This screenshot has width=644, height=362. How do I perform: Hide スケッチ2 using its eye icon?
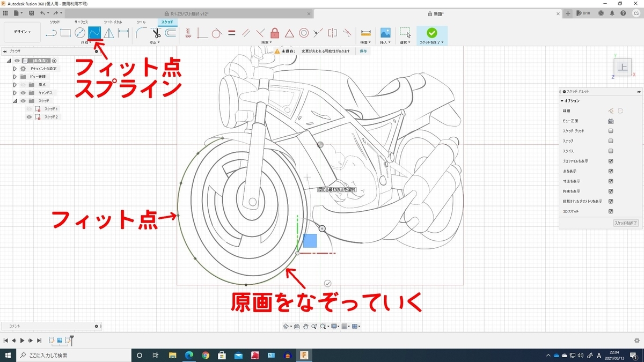pos(29,116)
